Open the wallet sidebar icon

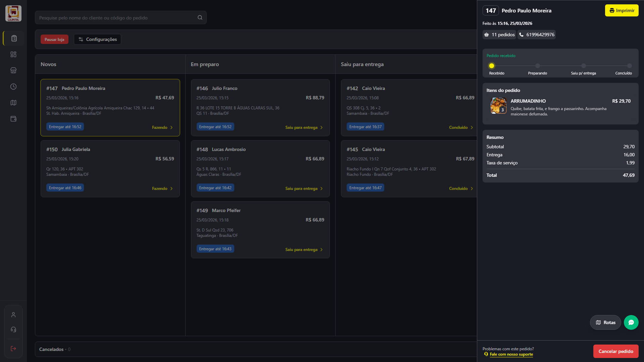click(13, 119)
